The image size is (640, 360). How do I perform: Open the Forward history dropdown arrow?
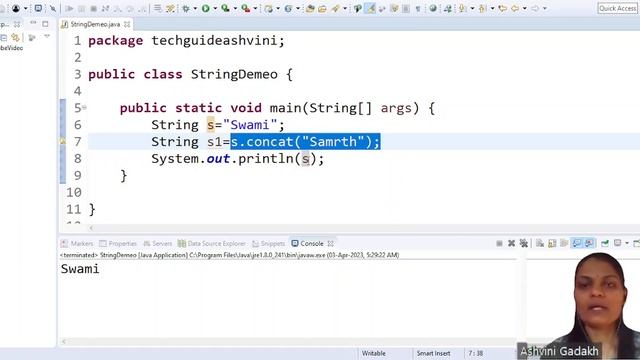tap(544, 8)
